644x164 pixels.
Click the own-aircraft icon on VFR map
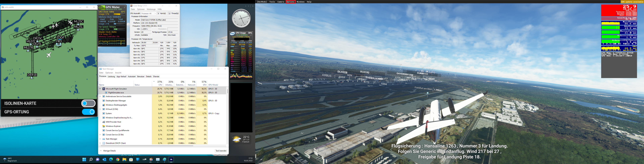point(49,55)
